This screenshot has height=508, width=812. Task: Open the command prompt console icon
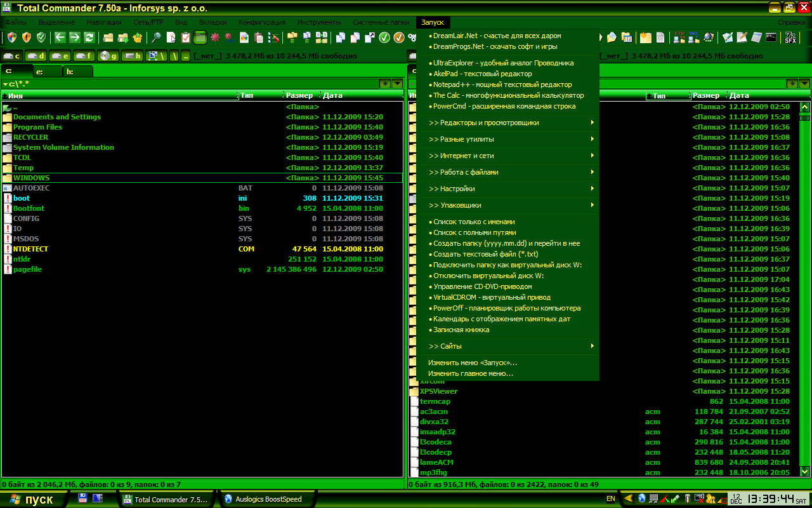(771, 37)
